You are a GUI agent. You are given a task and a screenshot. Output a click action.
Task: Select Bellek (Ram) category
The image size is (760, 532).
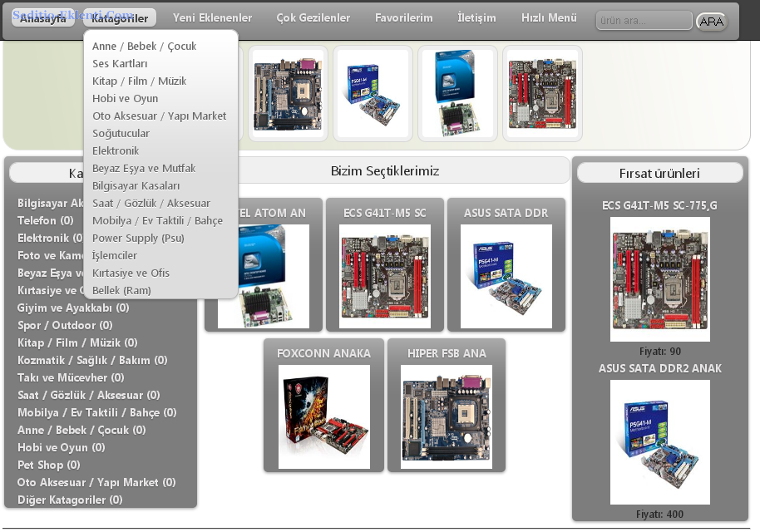click(x=121, y=290)
